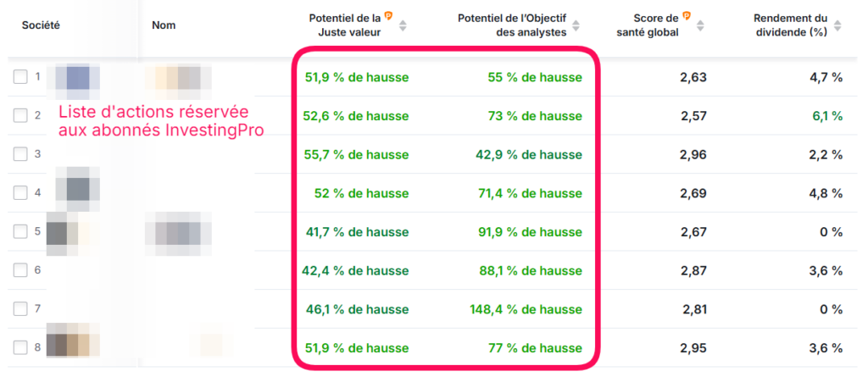Click the Pro badge next to Score de santé global
The height and width of the screenshot is (377, 868).
point(687,15)
